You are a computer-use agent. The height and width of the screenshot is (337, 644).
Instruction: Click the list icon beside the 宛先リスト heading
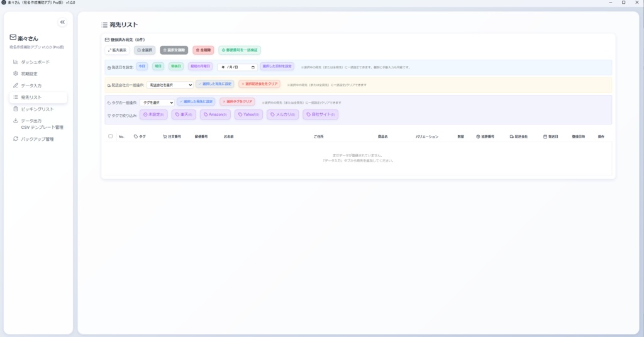click(x=104, y=25)
